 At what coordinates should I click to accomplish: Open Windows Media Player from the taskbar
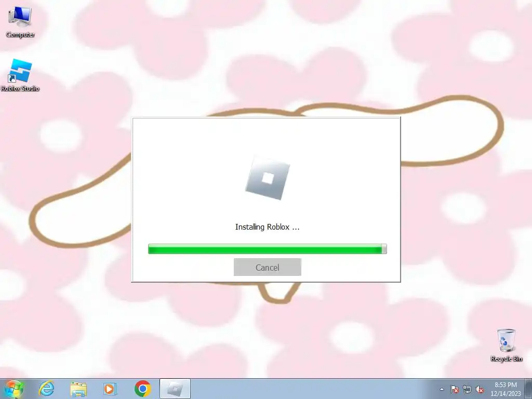click(x=110, y=389)
